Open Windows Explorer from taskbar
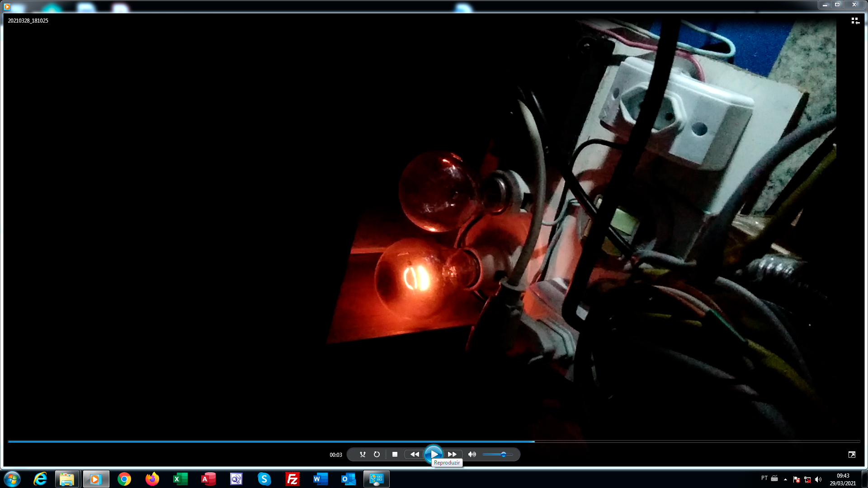The width and height of the screenshot is (868, 488). click(67, 479)
